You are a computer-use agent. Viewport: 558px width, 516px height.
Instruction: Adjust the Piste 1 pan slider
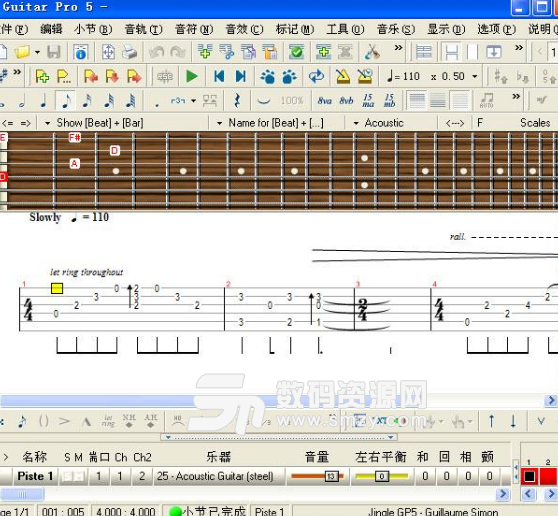[x=381, y=476]
